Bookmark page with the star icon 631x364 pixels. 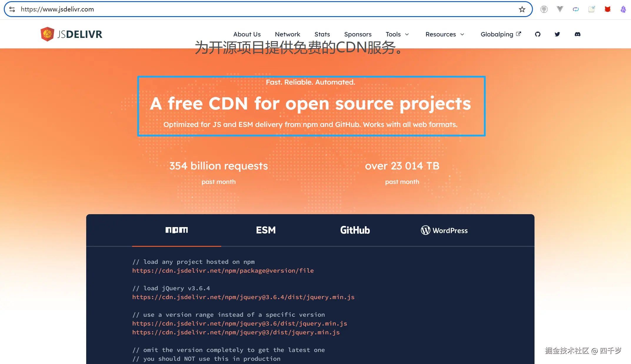(x=522, y=9)
